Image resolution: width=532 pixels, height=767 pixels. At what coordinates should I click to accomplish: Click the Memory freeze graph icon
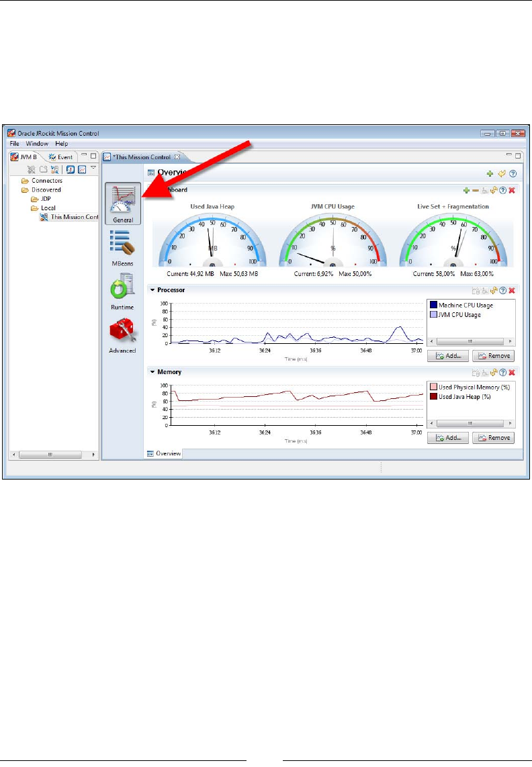[475, 373]
